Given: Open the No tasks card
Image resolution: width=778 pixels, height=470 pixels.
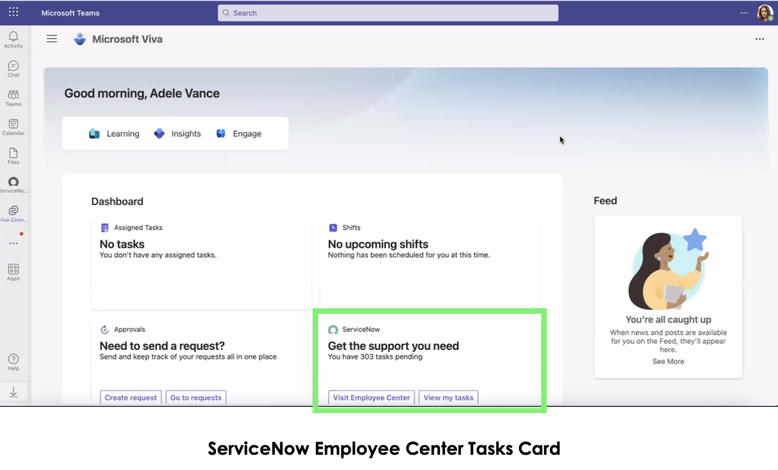Looking at the screenshot, I should pos(201,265).
